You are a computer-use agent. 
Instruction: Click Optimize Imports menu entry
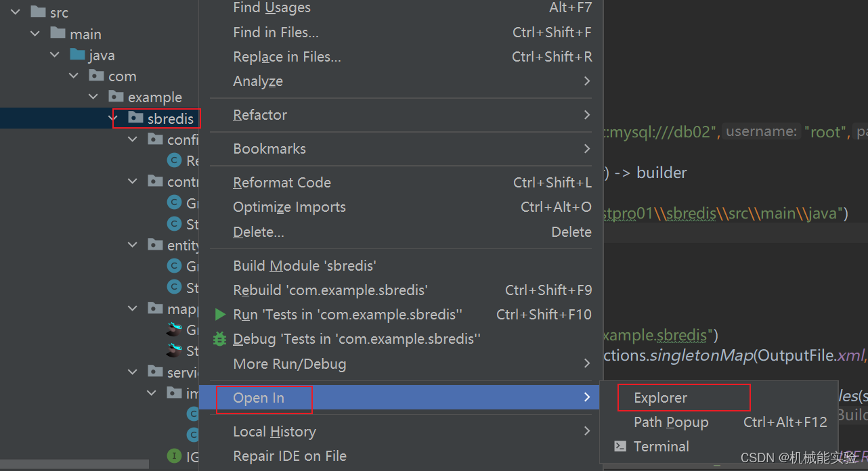(289, 206)
